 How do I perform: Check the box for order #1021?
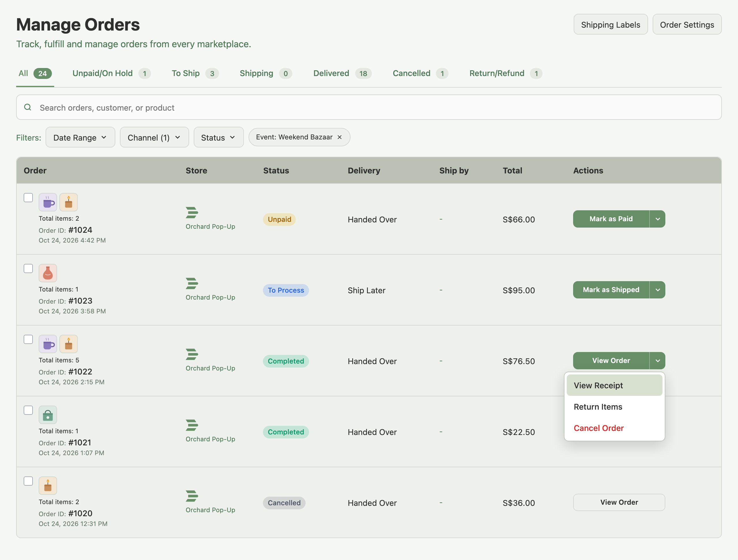(x=28, y=410)
